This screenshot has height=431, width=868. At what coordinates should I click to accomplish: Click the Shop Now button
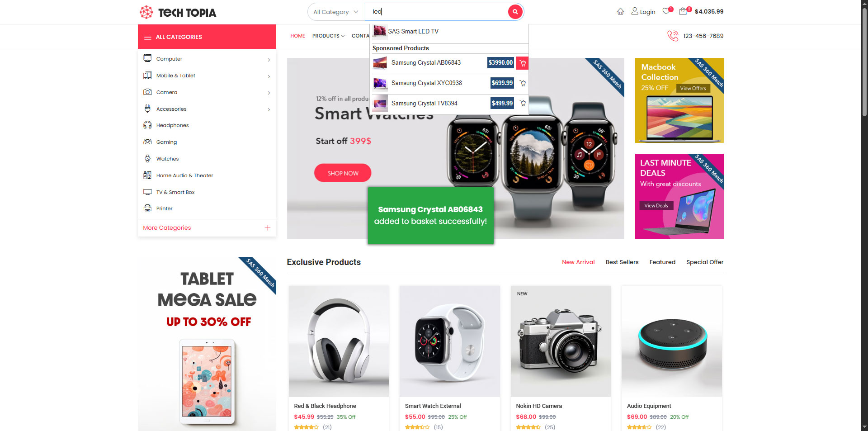click(x=343, y=173)
